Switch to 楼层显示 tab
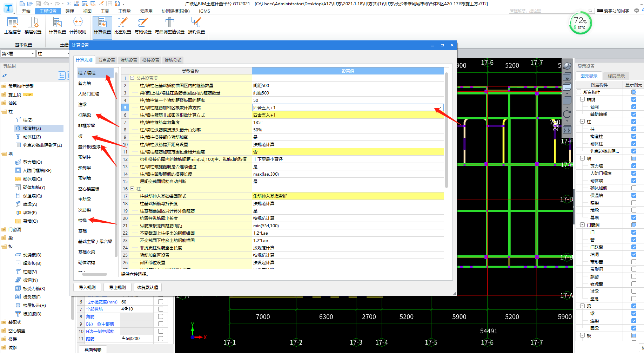The height and width of the screenshot is (353, 644). click(x=616, y=76)
